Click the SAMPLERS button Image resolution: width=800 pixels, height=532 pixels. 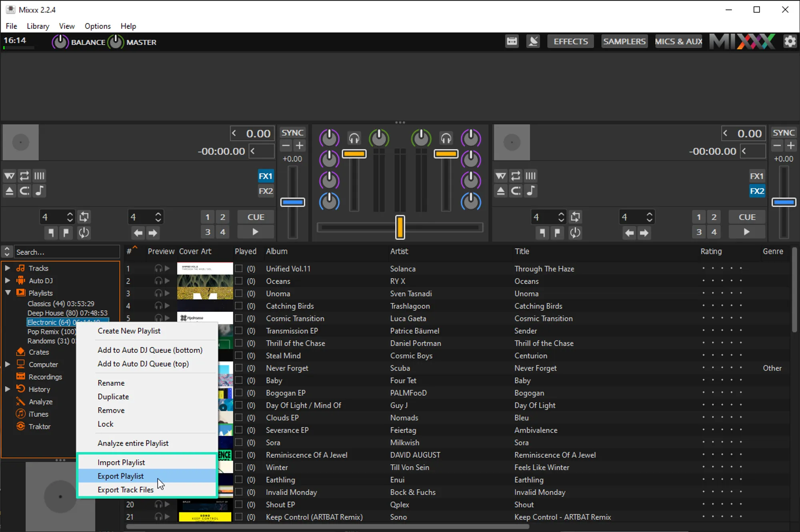click(x=624, y=42)
